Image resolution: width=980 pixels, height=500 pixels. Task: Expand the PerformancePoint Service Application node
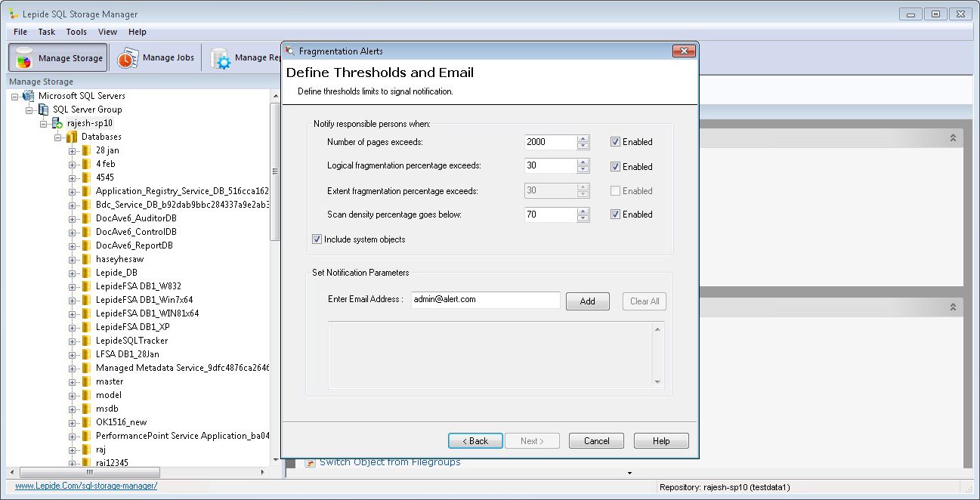coord(73,436)
